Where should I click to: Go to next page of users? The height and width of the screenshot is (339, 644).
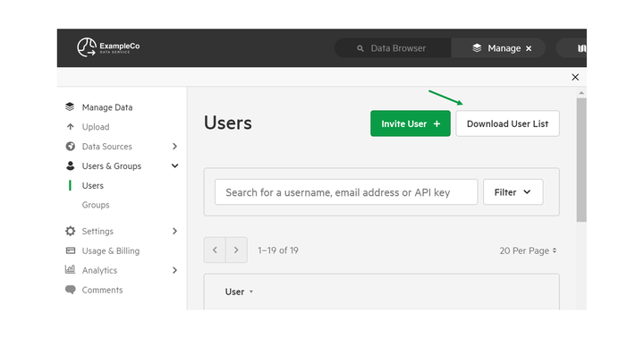point(236,250)
